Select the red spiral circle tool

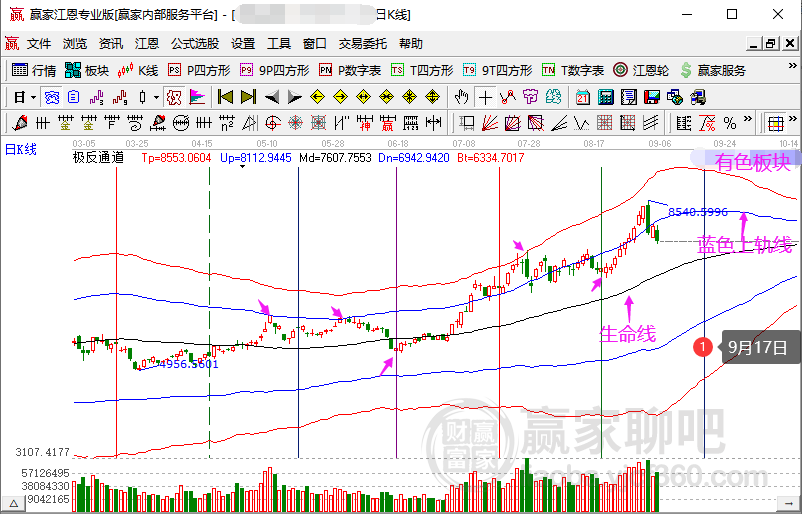click(x=273, y=123)
